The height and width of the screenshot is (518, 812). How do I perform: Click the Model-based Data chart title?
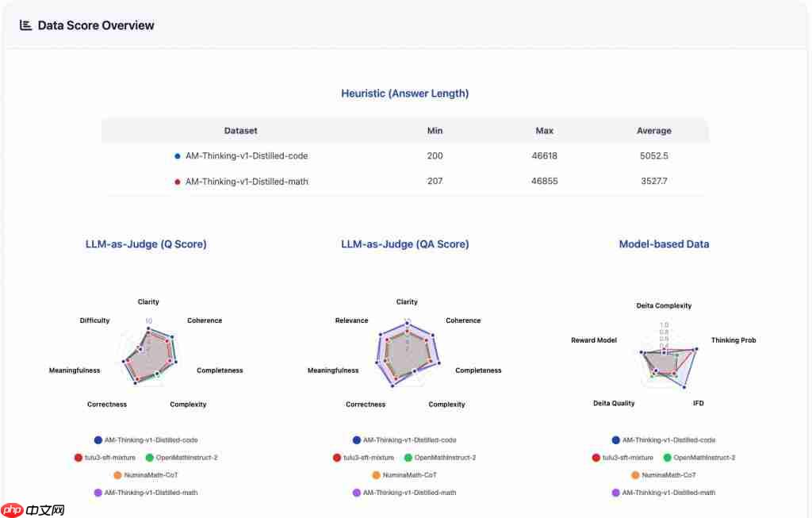pyautogui.click(x=664, y=244)
